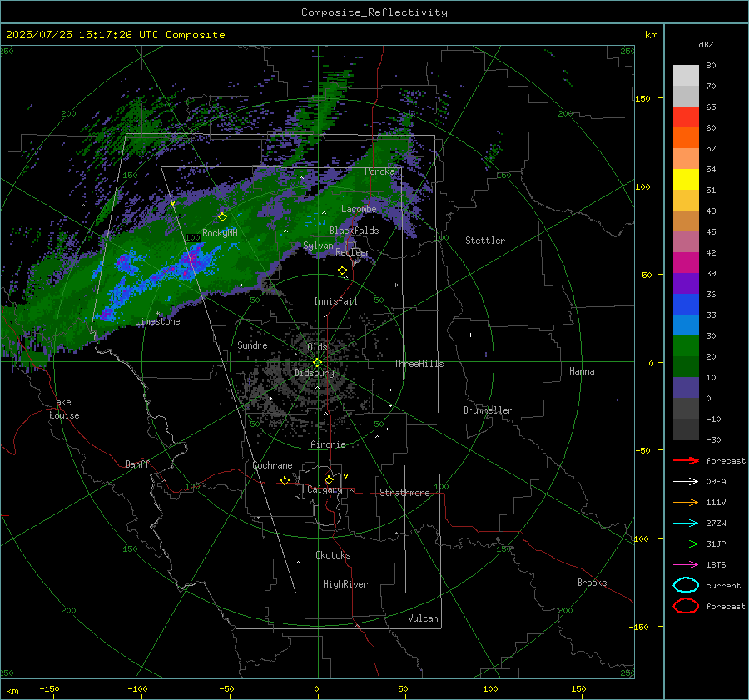Viewport: 749px width, 700px height.
Task: Click the Innisfail city label
Action: [335, 301]
